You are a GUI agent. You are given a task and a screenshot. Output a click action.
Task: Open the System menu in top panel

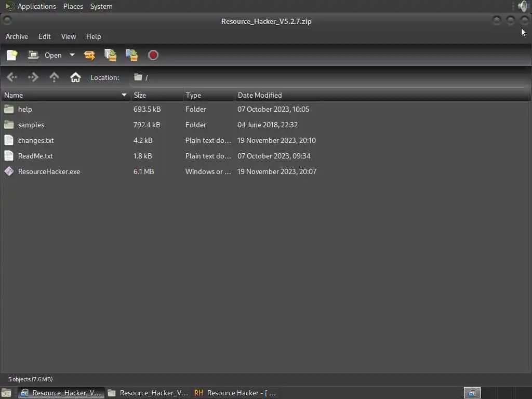[101, 6]
